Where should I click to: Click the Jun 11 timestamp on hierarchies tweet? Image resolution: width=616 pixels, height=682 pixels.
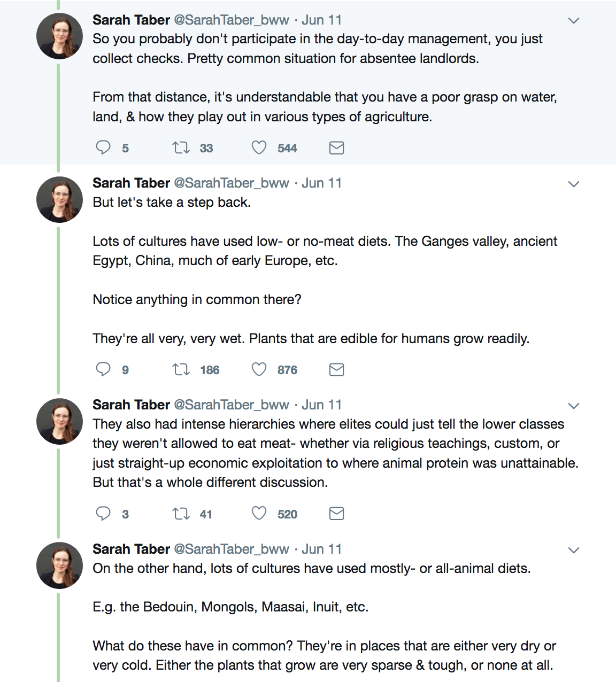[321, 405]
